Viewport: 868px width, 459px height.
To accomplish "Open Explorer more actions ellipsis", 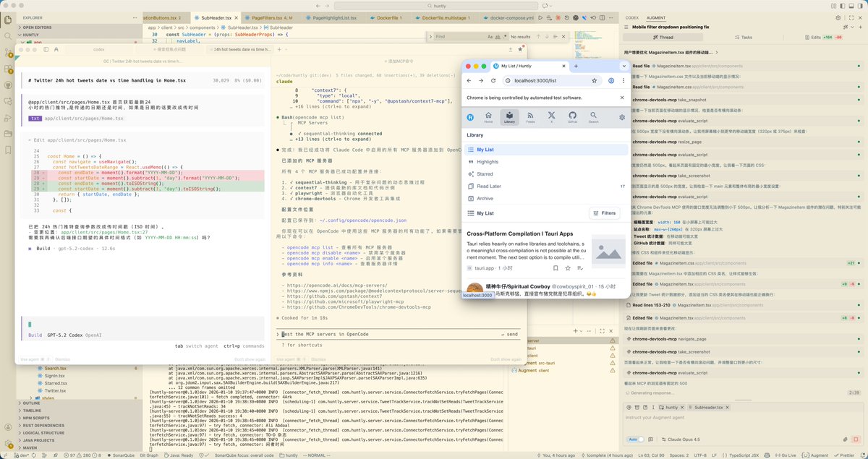I will tap(136, 17).
